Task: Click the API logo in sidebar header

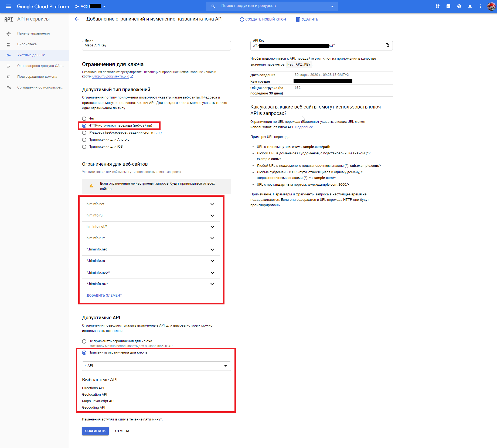Action: coord(9,19)
